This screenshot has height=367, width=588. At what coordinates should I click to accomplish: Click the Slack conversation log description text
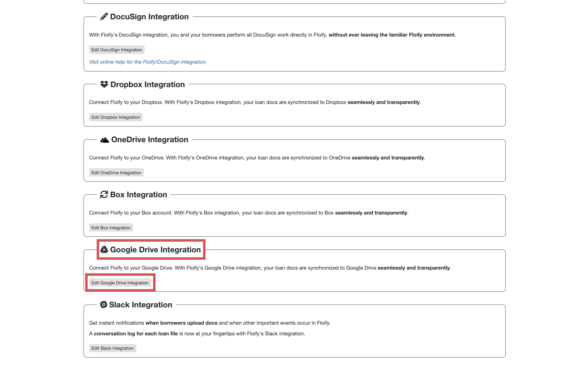pos(197,334)
